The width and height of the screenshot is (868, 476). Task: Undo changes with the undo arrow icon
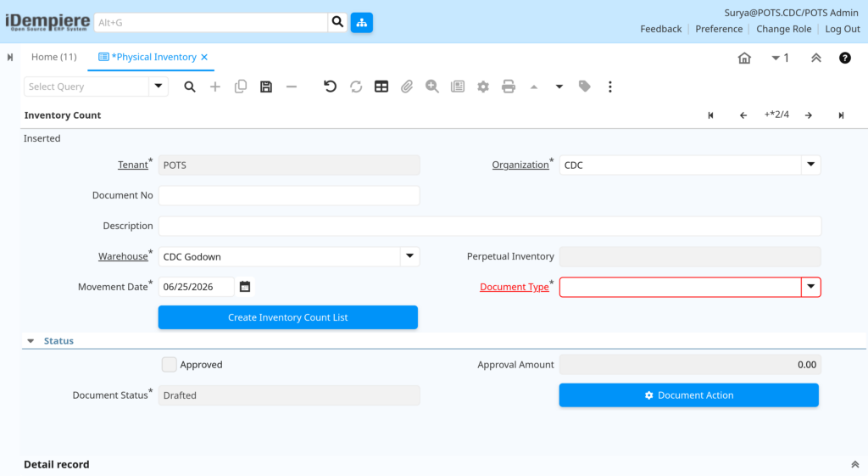click(x=330, y=87)
